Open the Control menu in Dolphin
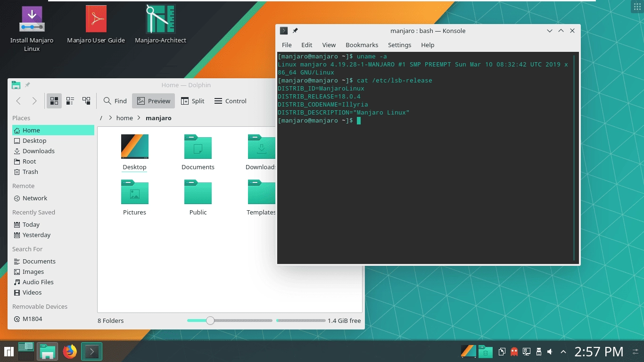The image size is (644, 362). click(x=230, y=101)
